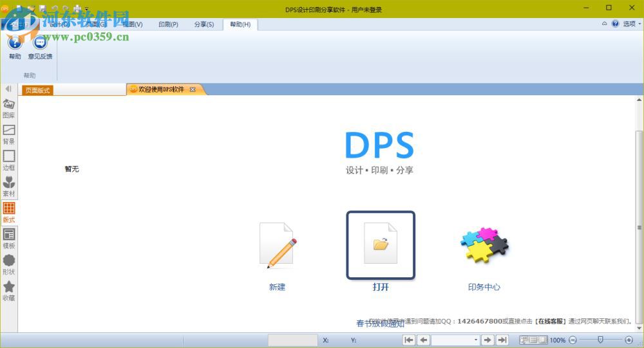Click the Print icon in quick access toolbar
Image resolution: width=644 pixels, height=348 pixels.
pos(77,8)
